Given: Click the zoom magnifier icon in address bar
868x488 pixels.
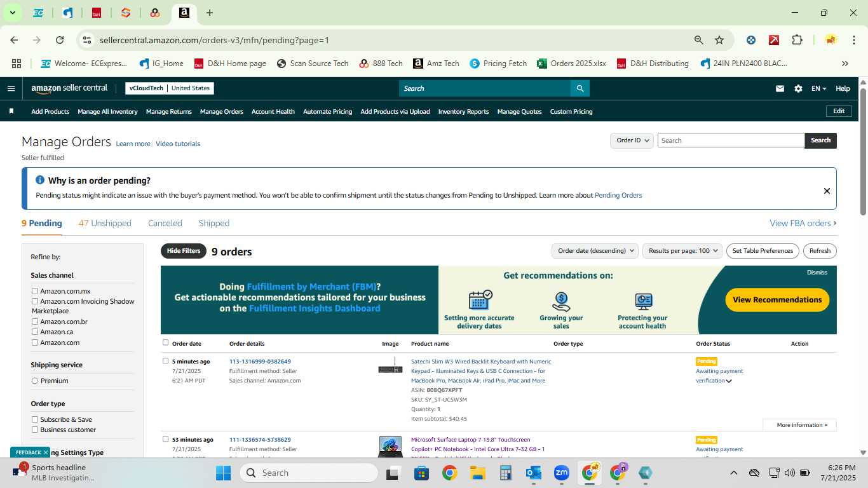Looking at the screenshot, I should coord(699,40).
